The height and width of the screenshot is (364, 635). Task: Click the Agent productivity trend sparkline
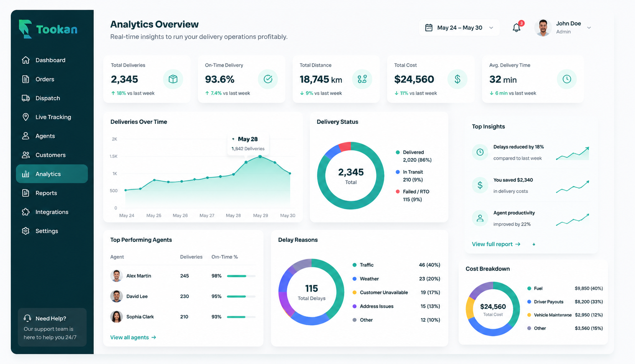point(572,220)
